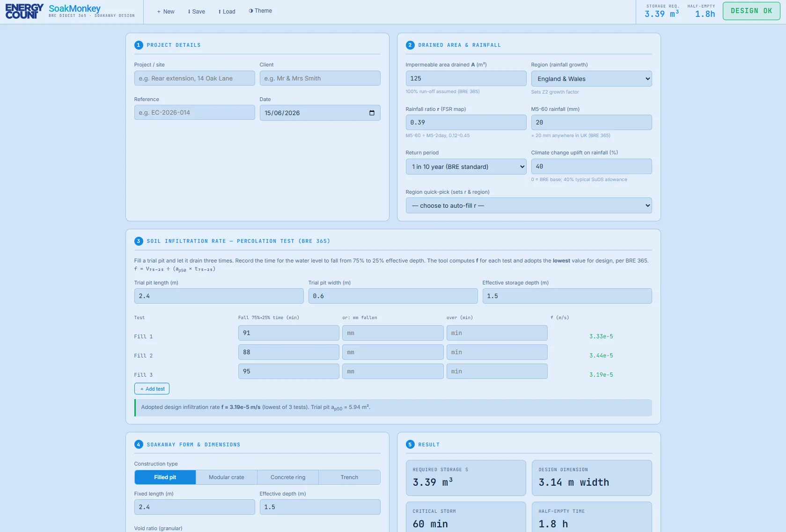This screenshot has width=786, height=532.
Task: Open the Region rainfall growth dropdown
Action: coord(591,79)
